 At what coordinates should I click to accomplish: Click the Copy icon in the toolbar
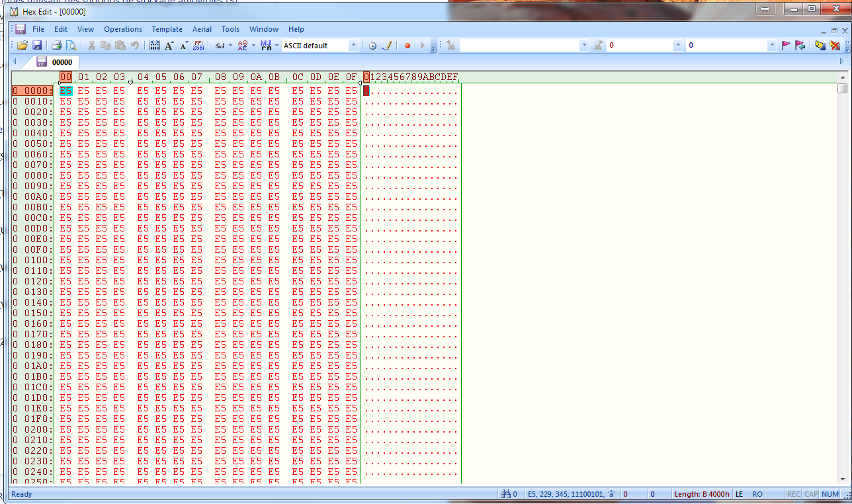pyautogui.click(x=106, y=46)
